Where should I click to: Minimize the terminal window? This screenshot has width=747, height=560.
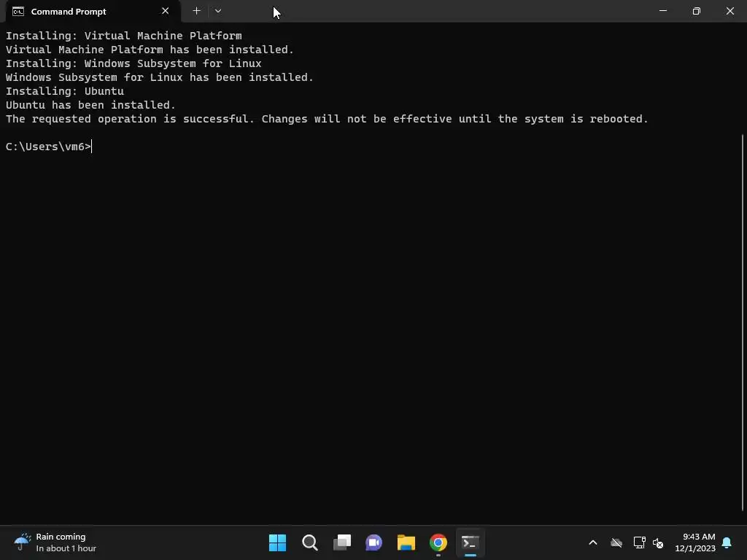click(662, 11)
